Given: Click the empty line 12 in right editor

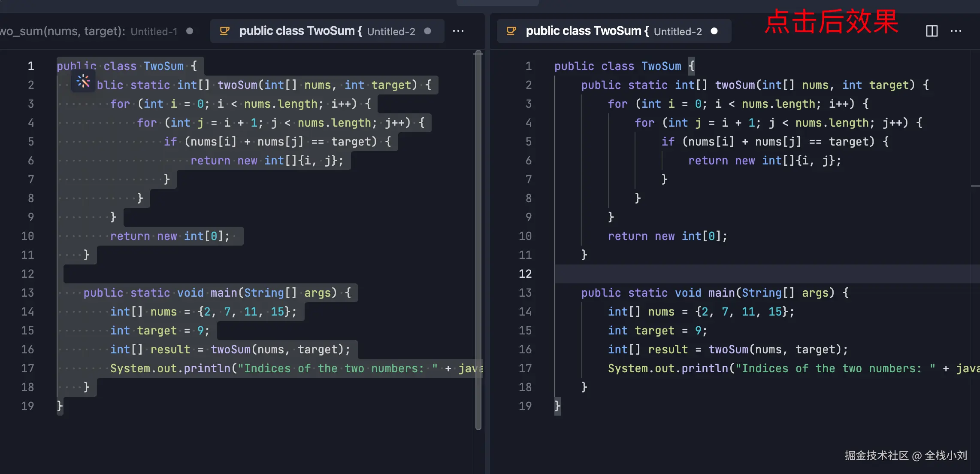Looking at the screenshot, I should coord(729,274).
